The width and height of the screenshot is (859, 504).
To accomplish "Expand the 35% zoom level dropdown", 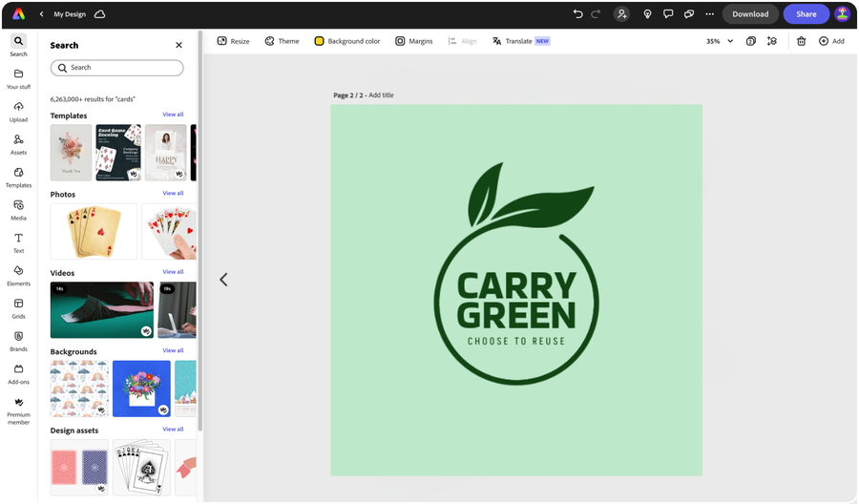I will [x=720, y=41].
